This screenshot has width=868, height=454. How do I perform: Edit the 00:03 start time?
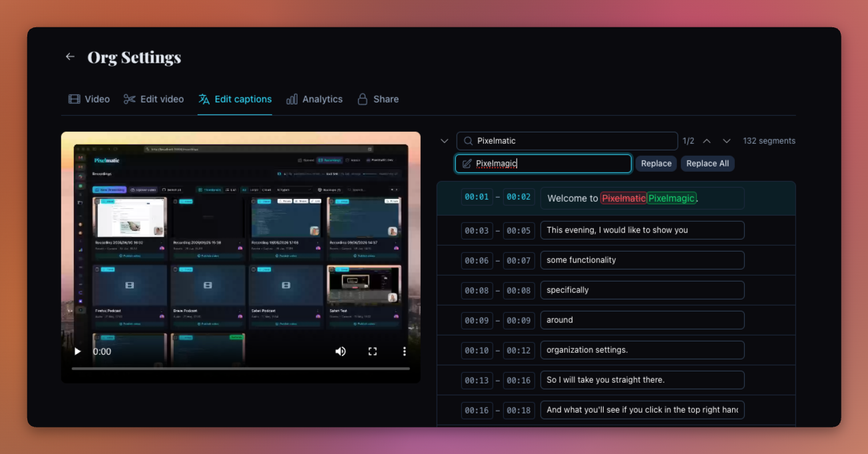477,230
